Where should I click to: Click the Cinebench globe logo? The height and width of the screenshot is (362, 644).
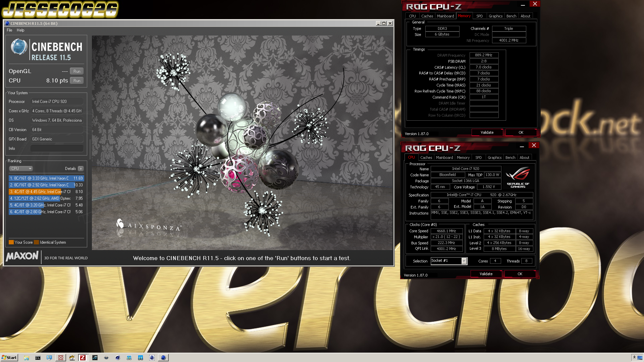(19, 47)
